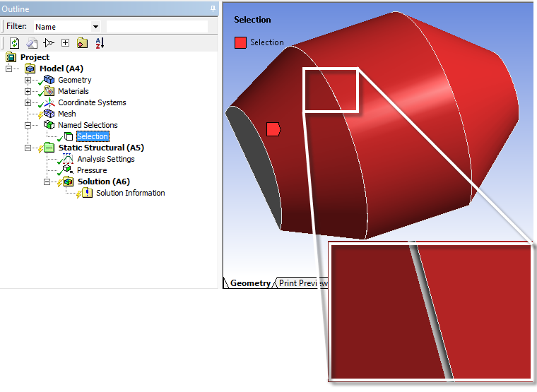Select the highlighted Selection item
The image size is (537, 392).
[x=93, y=136]
